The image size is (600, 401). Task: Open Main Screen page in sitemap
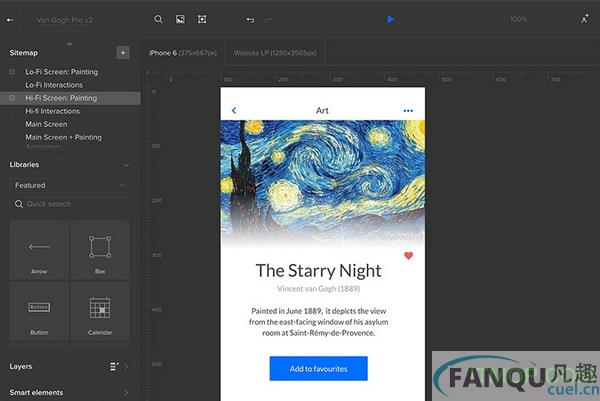point(46,124)
